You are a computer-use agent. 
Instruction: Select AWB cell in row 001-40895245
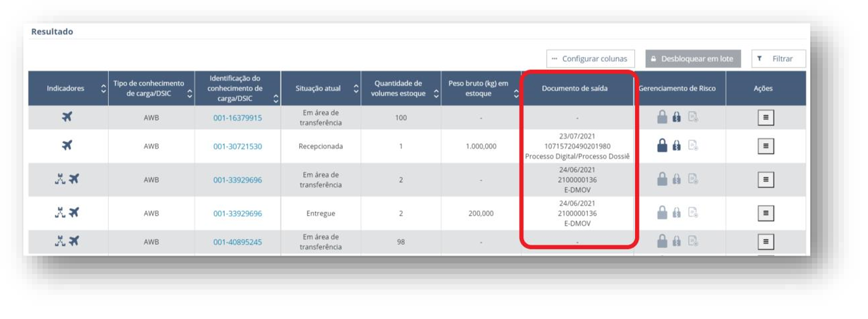pyautogui.click(x=151, y=242)
